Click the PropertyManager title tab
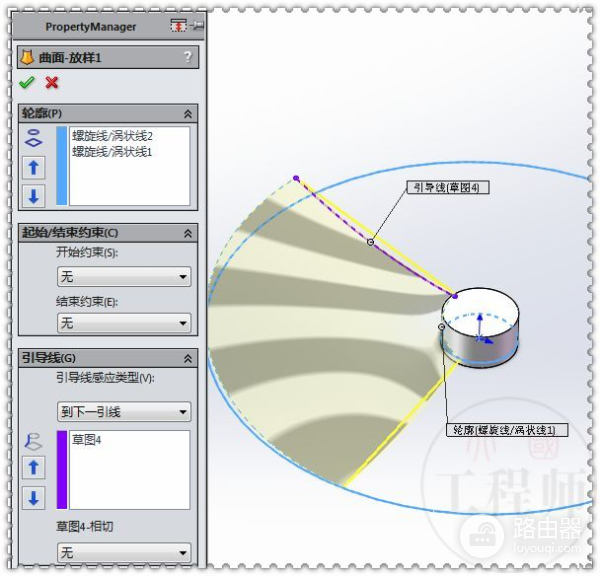This screenshot has width=600, height=576. [x=91, y=27]
